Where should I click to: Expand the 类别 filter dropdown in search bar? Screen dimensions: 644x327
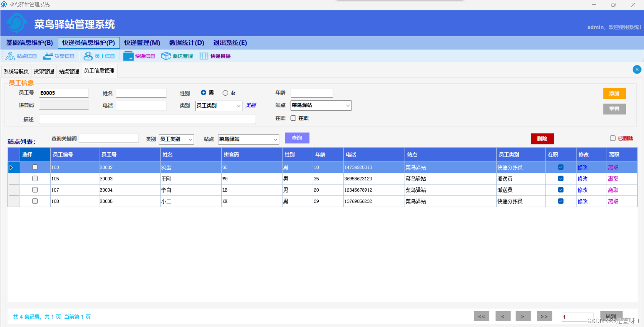pyautogui.click(x=190, y=139)
